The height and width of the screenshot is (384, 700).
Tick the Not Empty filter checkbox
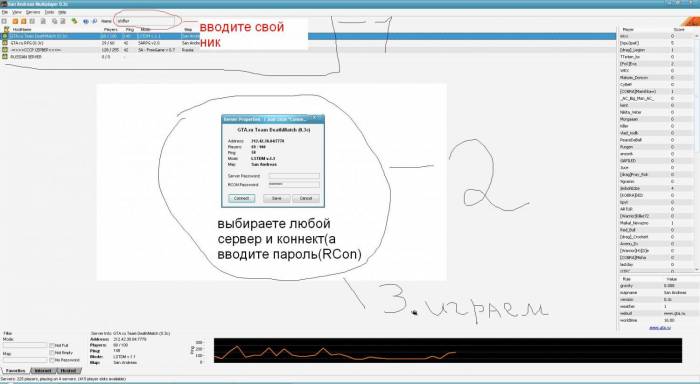point(52,352)
